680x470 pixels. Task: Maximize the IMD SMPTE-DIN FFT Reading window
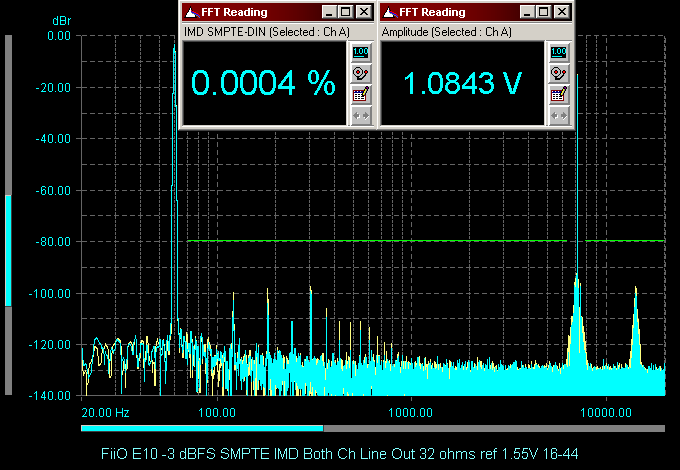tap(346, 13)
